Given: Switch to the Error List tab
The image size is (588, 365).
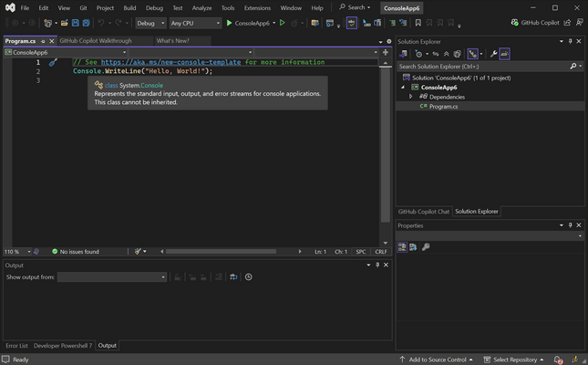Looking at the screenshot, I should [16, 346].
